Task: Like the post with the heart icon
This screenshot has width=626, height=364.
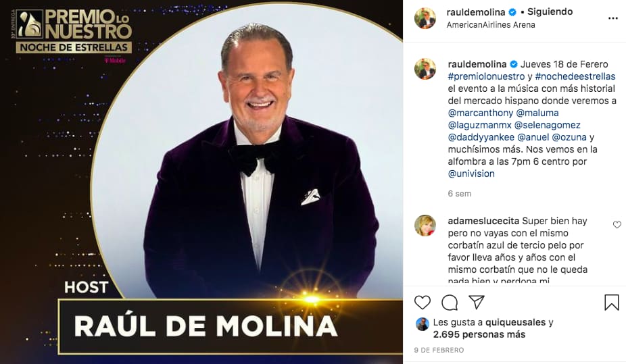Action: click(422, 303)
